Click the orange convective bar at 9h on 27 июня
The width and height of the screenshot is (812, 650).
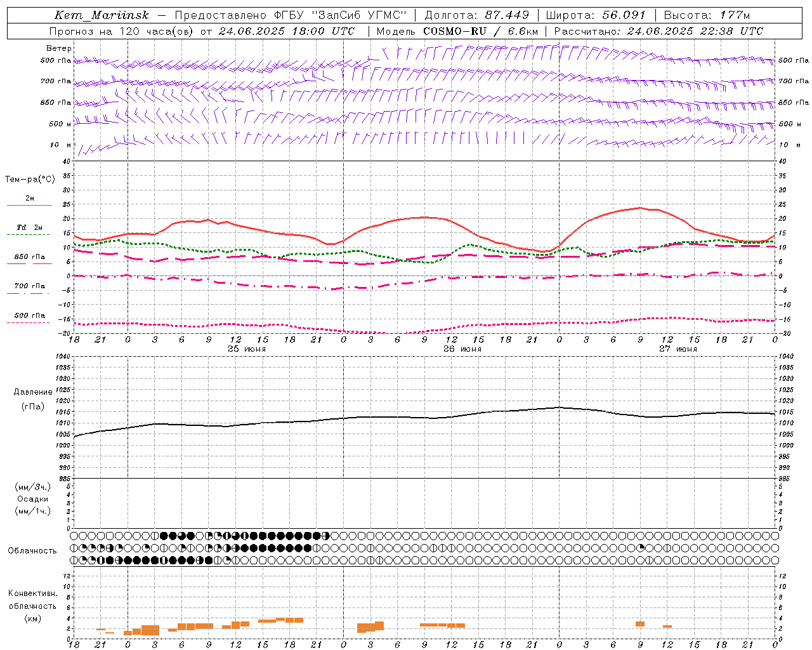pyautogui.click(x=640, y=624)
